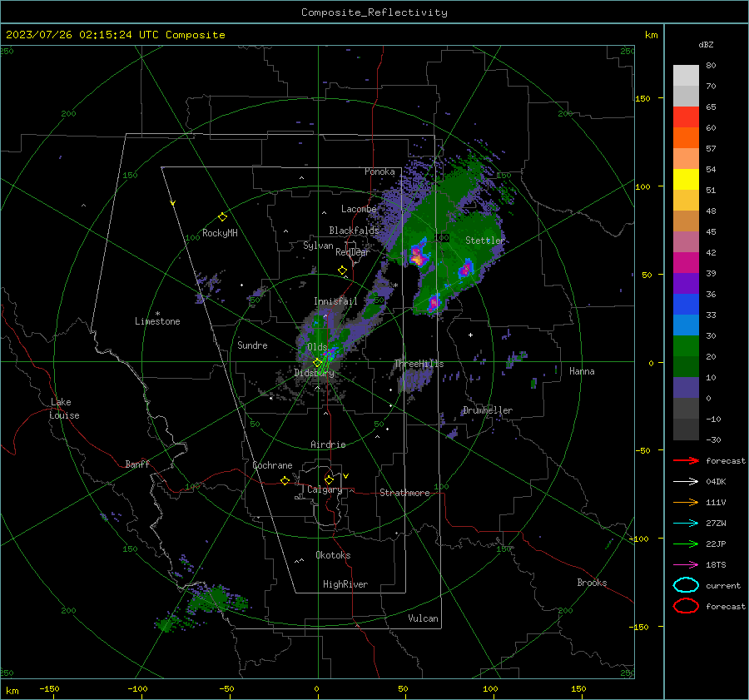Viewport: 749px width, 700px height.
Task: Click the 100 label on right km axis
Action: point(642,186)
